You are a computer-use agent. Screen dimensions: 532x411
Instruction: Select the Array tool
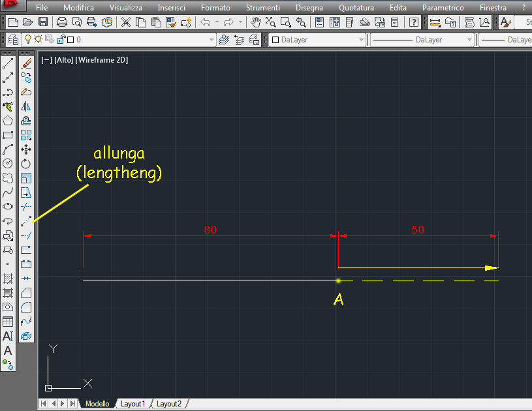[26, 135]
